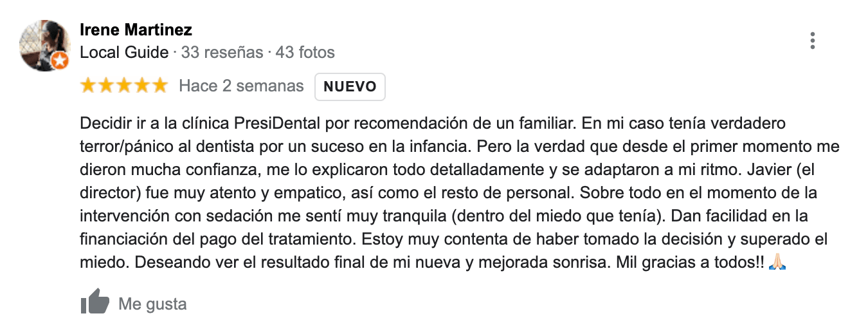Image resolution: width=868 pixels, height=336 pixels.
Task: Click the thumbs up icon
Action: pyautogui.click(x=95, y=303)
